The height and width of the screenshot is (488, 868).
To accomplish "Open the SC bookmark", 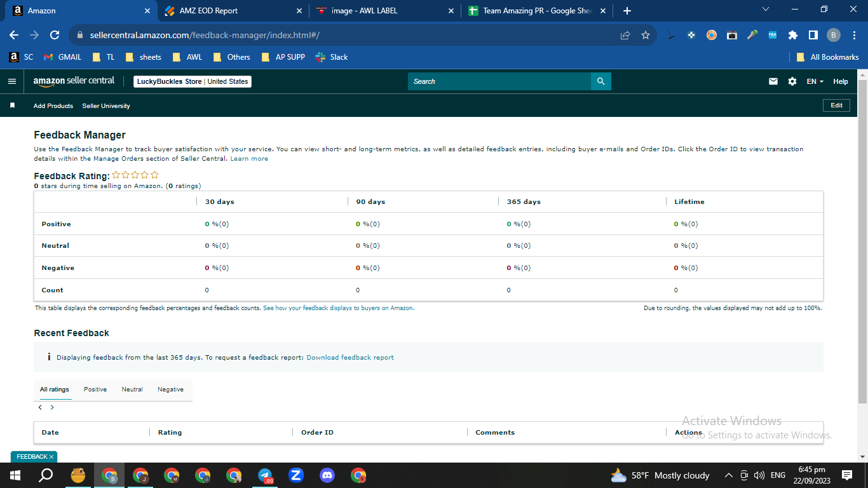I will click(x=21, y=57).
